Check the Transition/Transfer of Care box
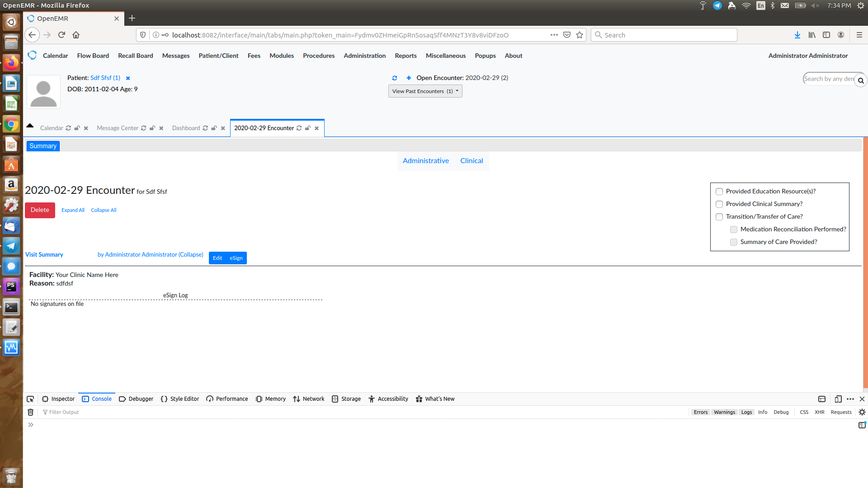 coord(719,217)
